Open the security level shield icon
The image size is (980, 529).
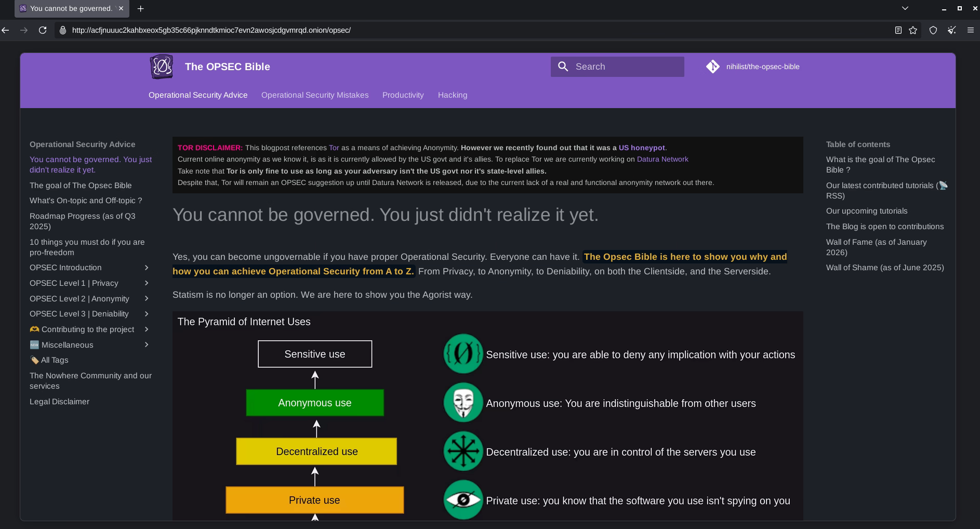click(x=933, y=30)
